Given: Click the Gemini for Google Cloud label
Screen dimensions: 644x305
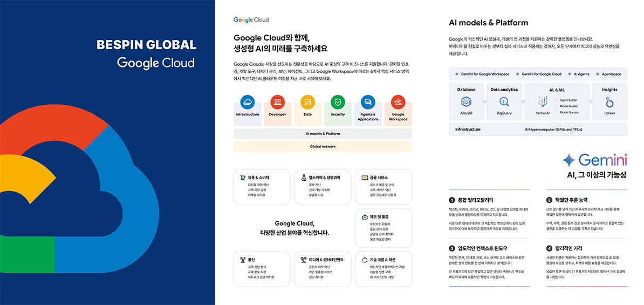Looking at the screenshot, I should (542, 74).
